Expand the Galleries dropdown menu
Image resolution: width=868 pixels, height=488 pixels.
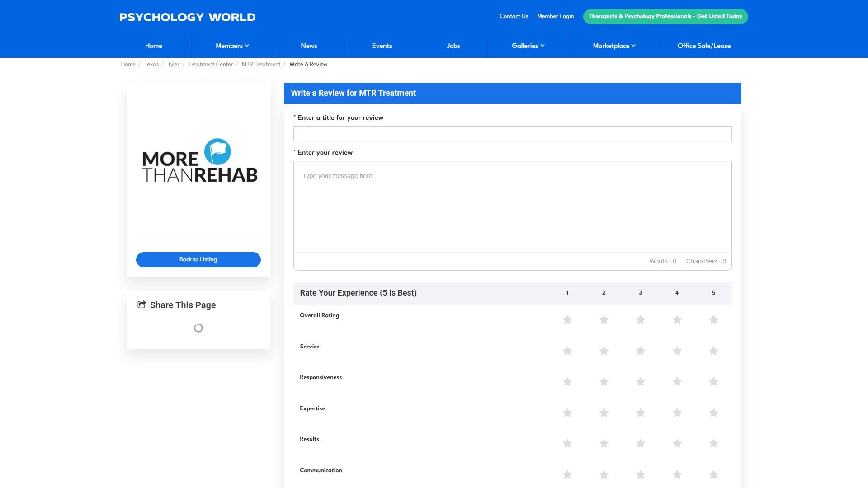pos(528,46)
